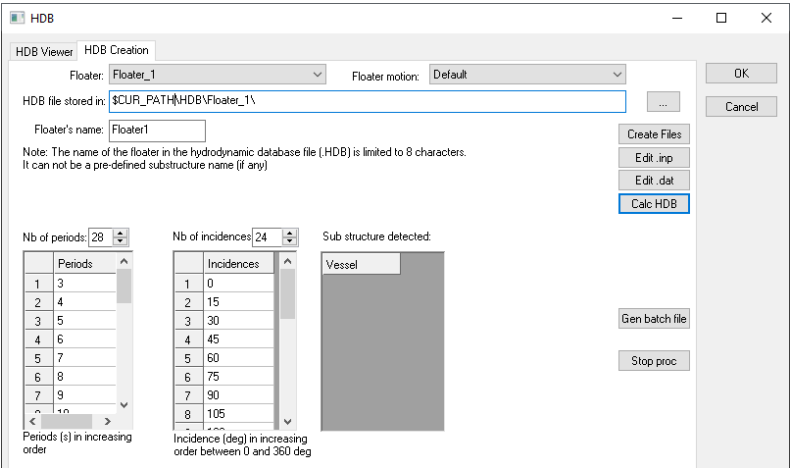Click the Floater's name text field

[x=156, y=130]
